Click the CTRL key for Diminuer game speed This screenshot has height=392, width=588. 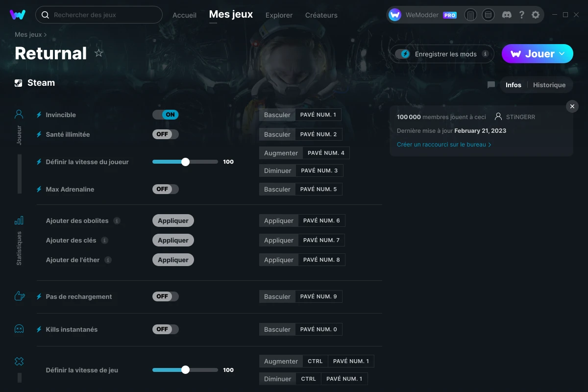coord(308,379)
